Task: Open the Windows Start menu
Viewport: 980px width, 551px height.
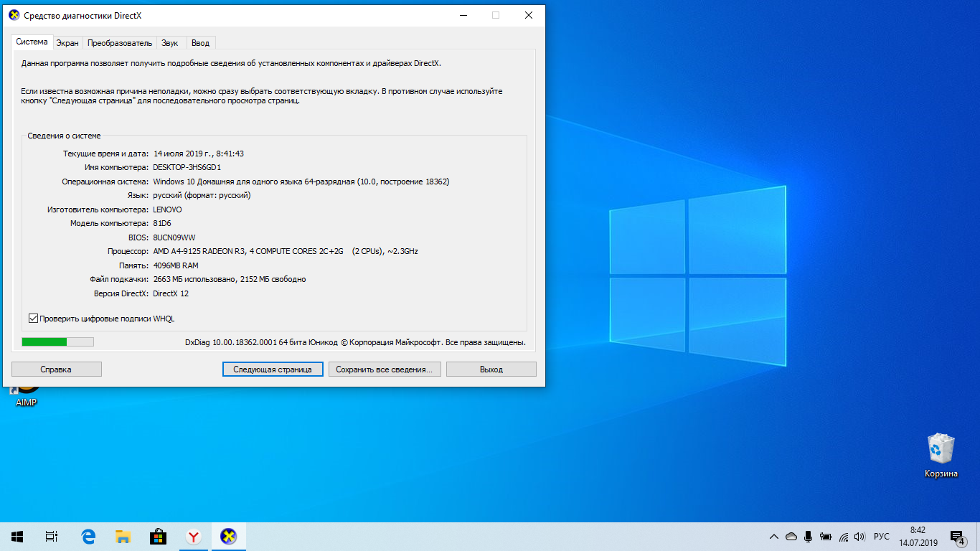Action: 17,536
